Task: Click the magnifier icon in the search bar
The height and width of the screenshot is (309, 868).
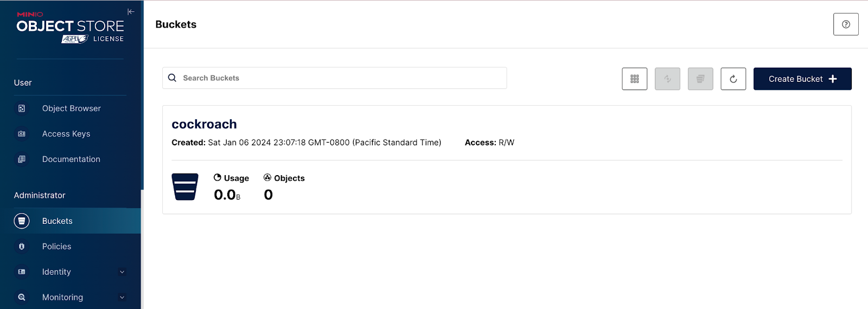Action: [173, 78]
